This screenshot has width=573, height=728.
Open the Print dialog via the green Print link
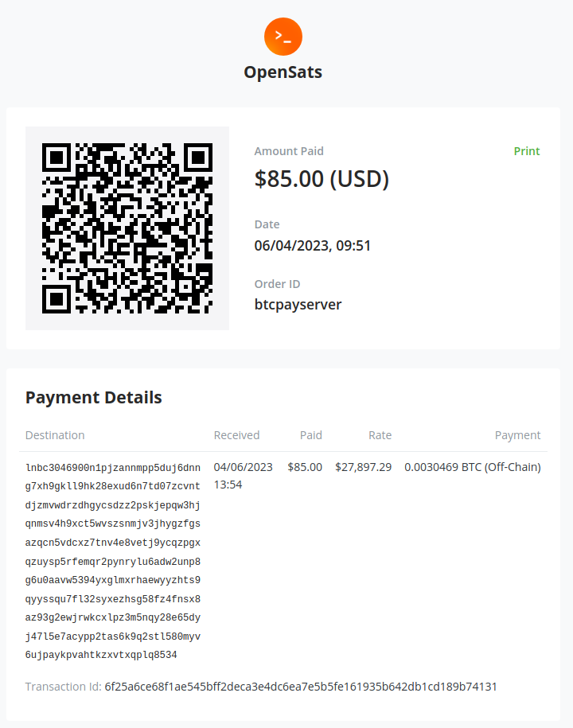tap(526, 151)
